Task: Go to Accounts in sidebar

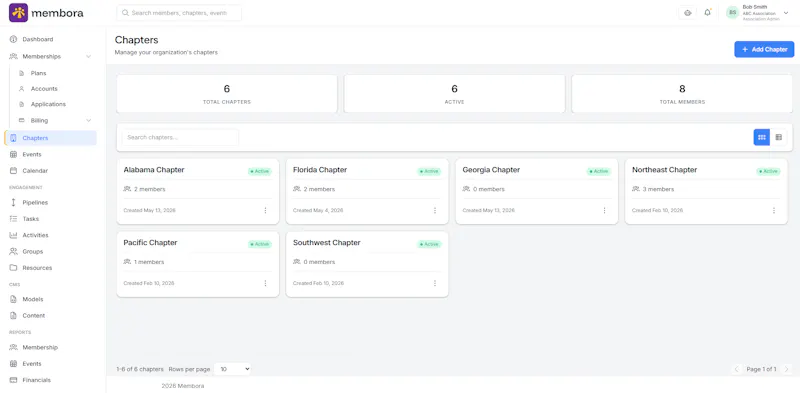Action: [44, 89]
